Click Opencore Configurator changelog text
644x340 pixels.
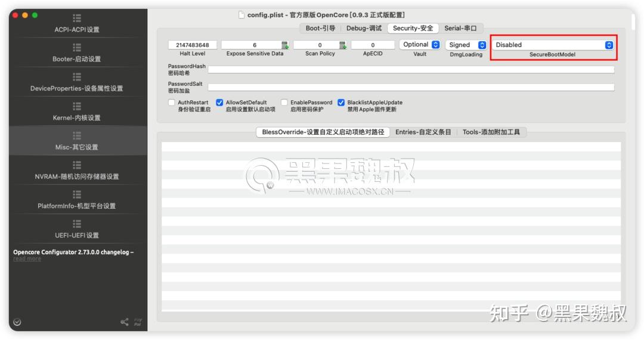[73, 252]
